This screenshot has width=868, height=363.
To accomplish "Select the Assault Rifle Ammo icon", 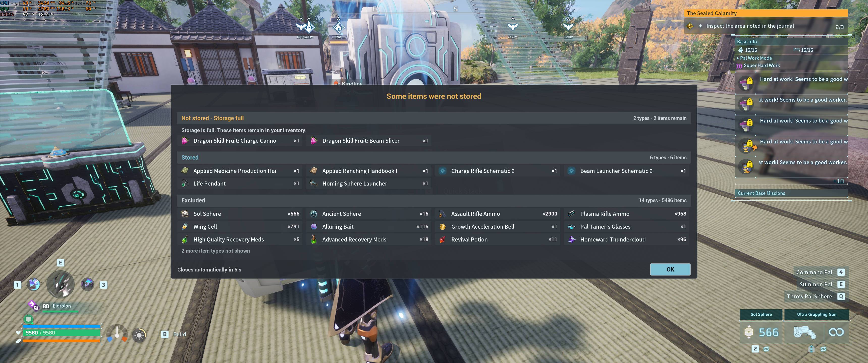I will point(442,214).
